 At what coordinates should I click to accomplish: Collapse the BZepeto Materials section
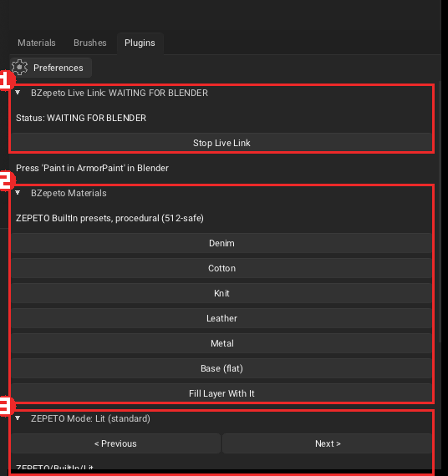[18, 192]
